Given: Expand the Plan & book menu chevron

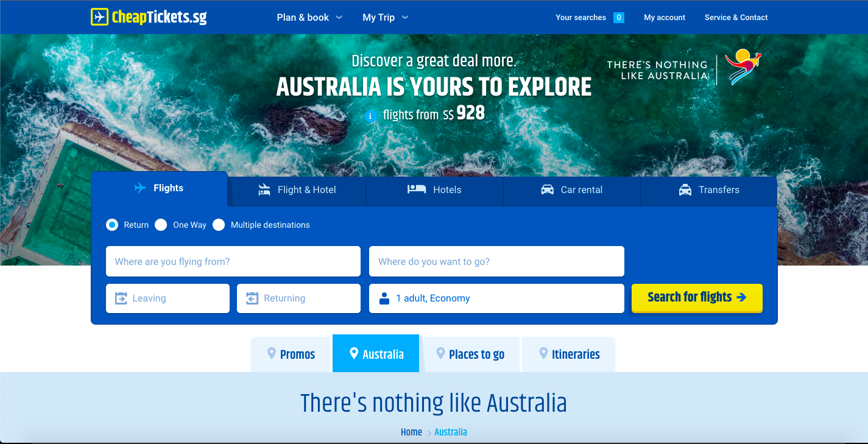Looking at the screenshot, I should [339, 18].
